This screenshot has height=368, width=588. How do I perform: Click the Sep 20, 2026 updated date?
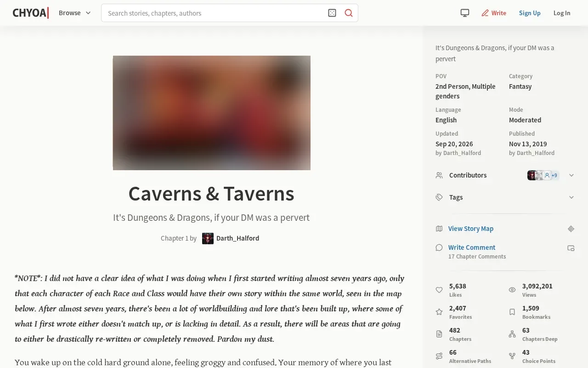point(454,144)
